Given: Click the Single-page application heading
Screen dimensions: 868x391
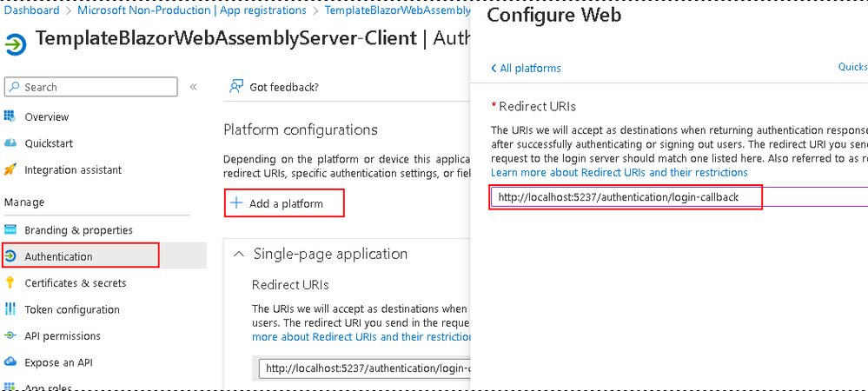Looking at the screenshot, I should (330, 254).
